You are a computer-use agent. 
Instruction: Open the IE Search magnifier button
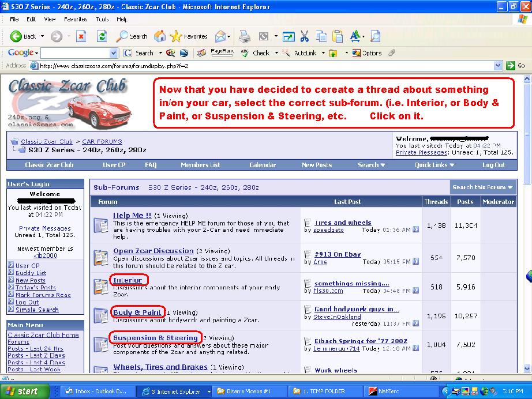[x=132, y=36]
